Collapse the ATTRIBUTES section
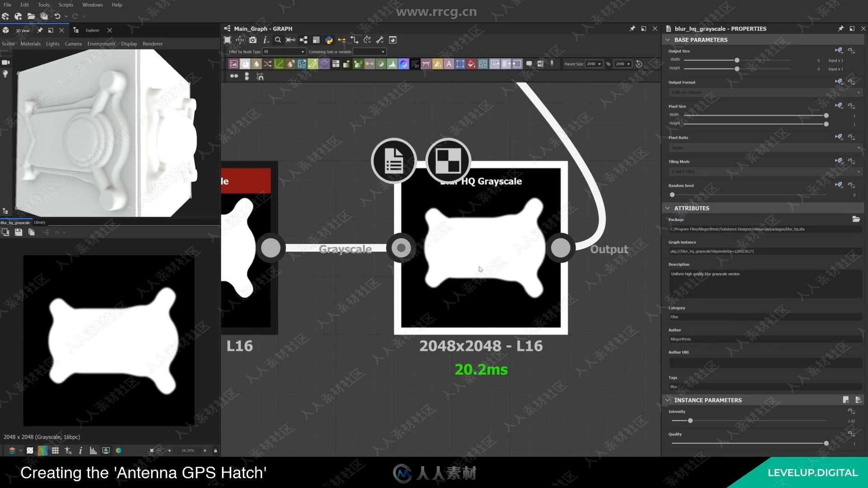Screen dimensions: 868x488 (668, 208)
